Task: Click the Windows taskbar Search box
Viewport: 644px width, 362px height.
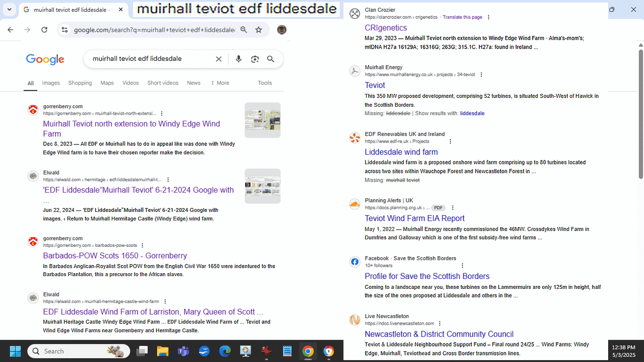Action: (79, 351)
